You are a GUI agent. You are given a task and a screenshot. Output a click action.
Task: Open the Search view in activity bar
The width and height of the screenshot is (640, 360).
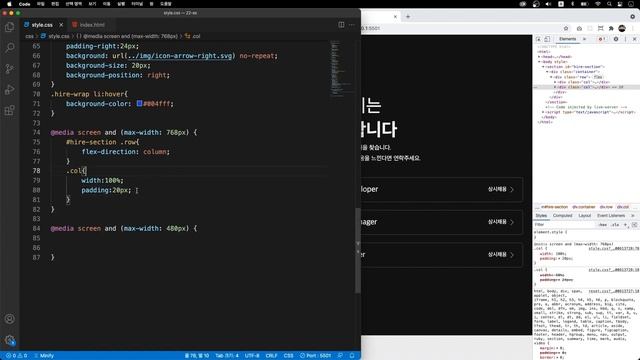pyautogui.click(x=9, y=48)
